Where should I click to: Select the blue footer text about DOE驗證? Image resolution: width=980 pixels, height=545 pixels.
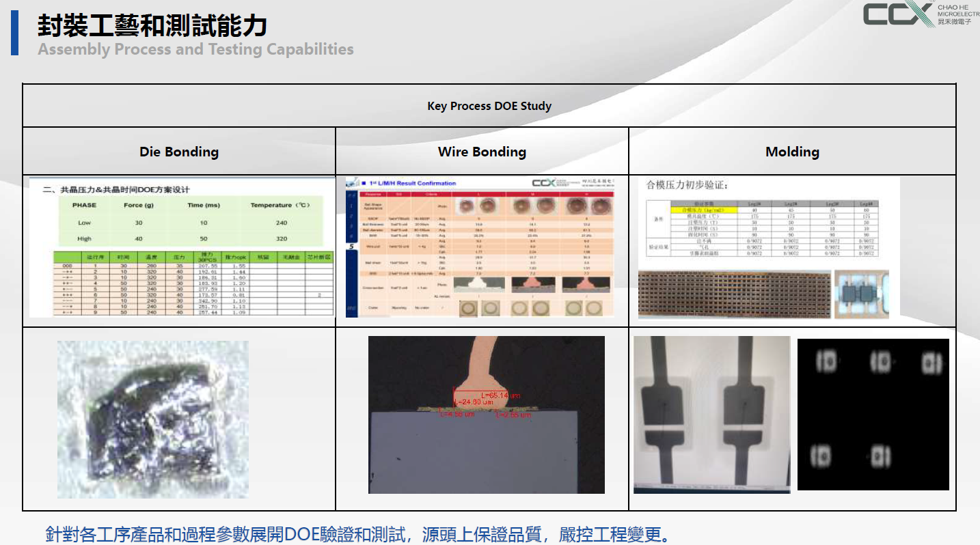pos(357,533)
